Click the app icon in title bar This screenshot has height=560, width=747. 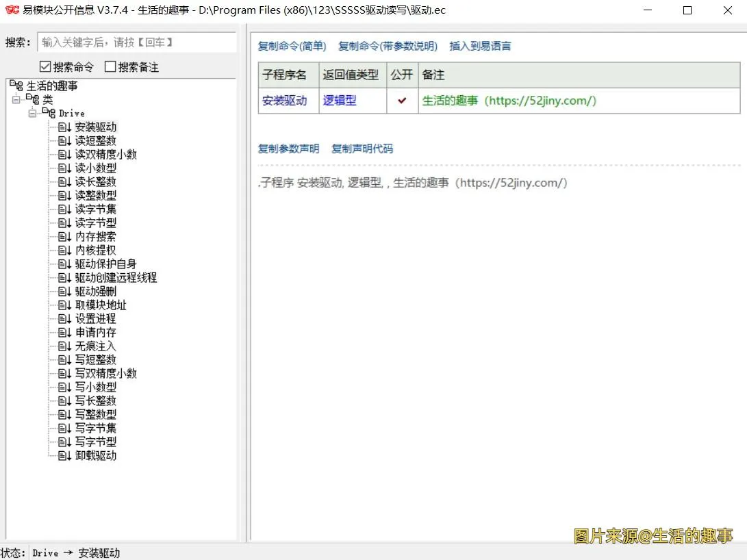(x=12, y=11)
